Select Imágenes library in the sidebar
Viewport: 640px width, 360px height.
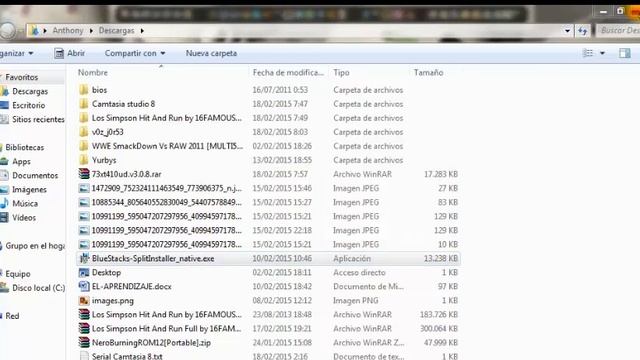(29, 189)
